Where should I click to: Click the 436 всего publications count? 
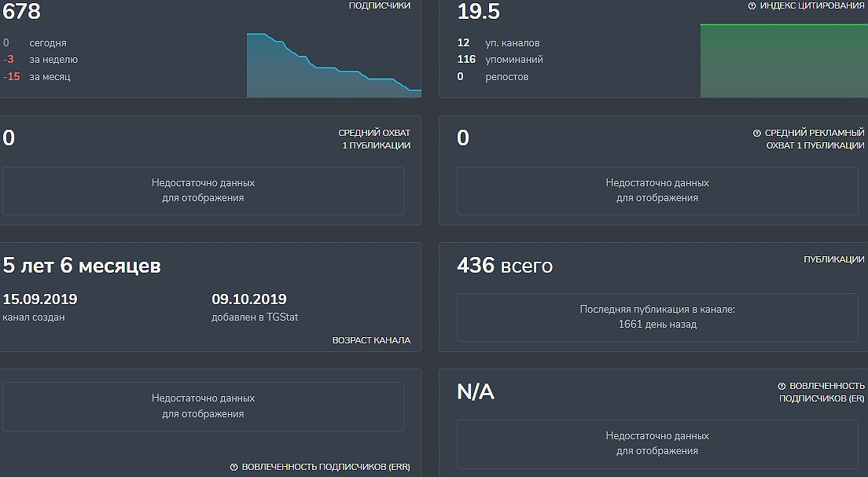tap(505, 266)
